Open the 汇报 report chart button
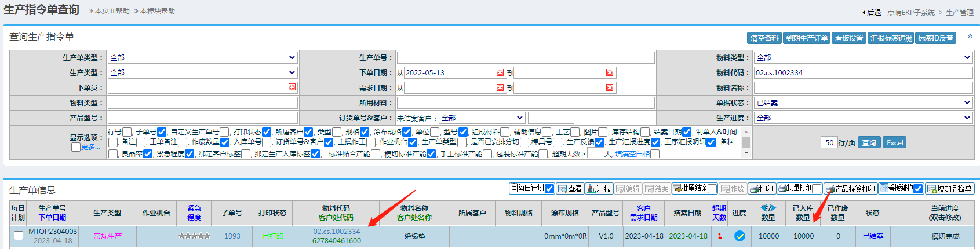The width and height of the screenshot is (980, 249). (599, 189)
